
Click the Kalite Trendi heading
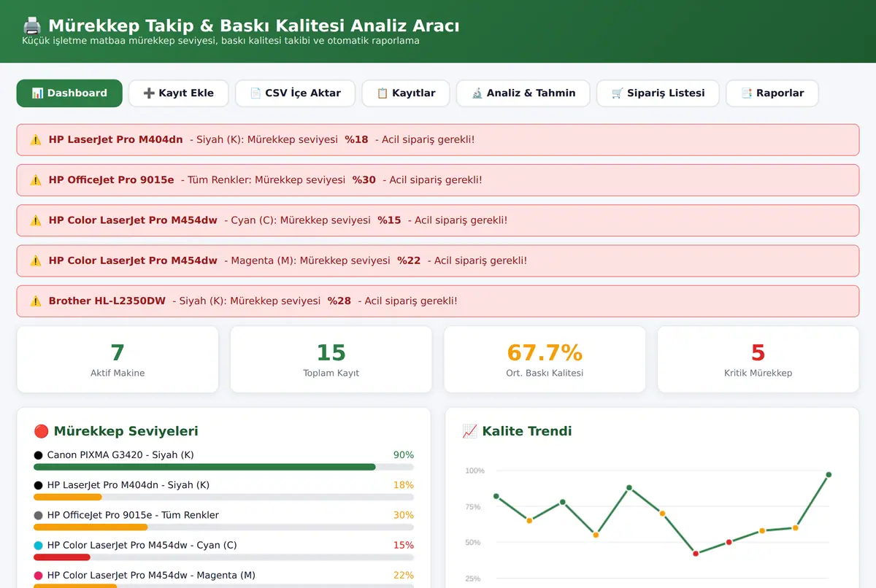tap(526, 431)
